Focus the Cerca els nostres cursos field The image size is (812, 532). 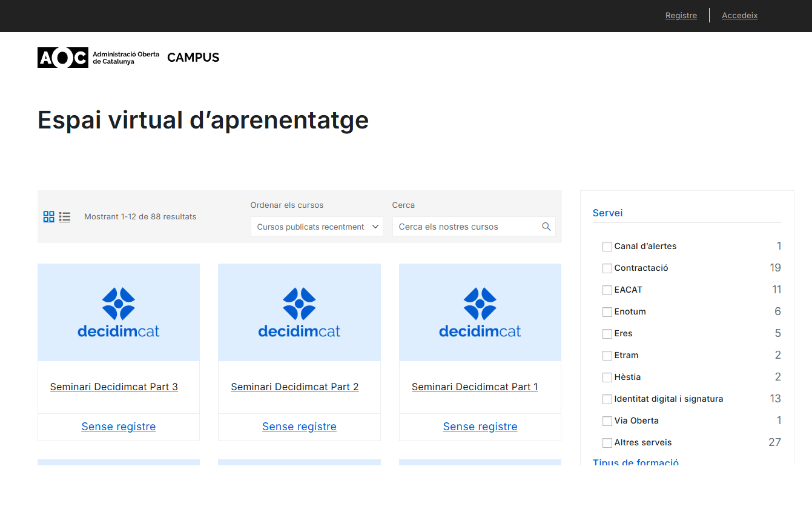466,227
